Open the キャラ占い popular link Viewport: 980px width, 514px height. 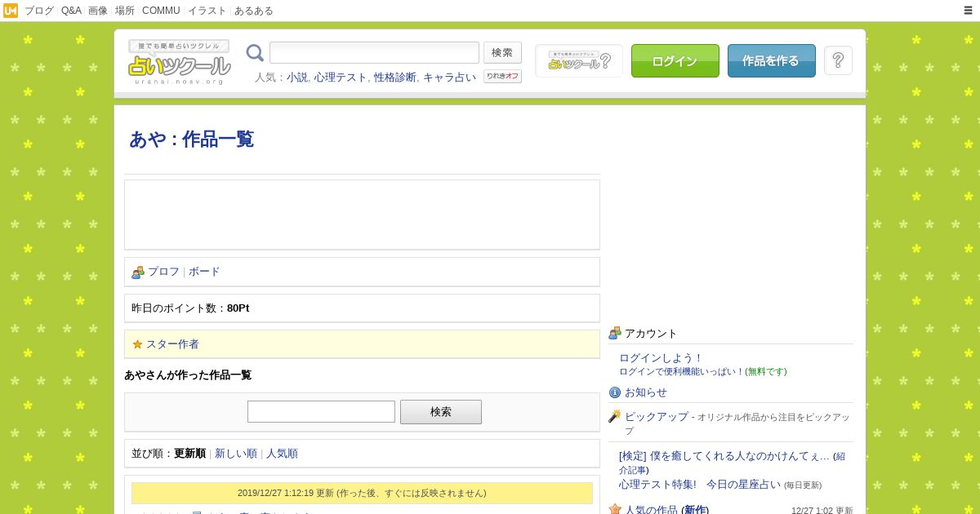[x=449, y=78]
